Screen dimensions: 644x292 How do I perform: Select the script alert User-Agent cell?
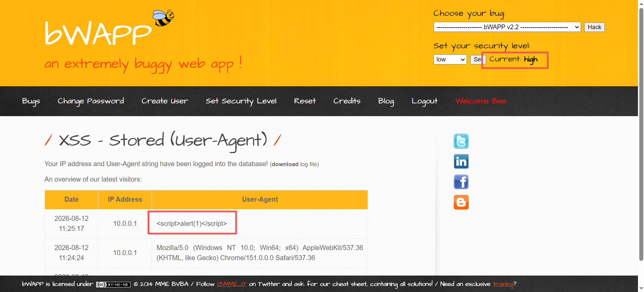point(260,224)
